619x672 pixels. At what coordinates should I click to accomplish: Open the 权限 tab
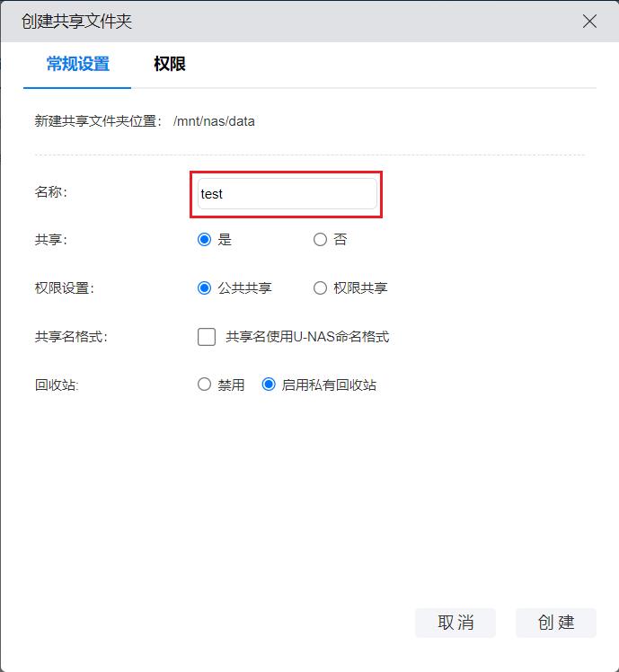pos(170,65)
